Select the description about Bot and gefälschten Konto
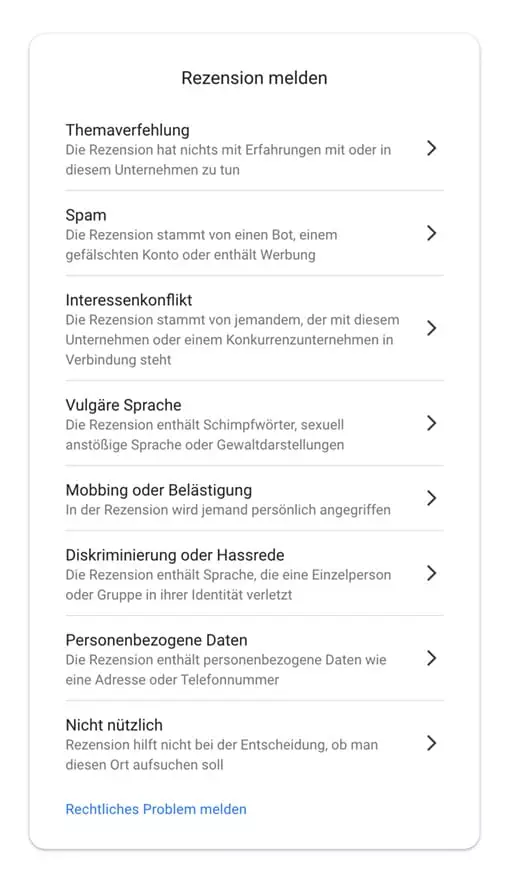The width and height of the screenshot is (511, 877). click(201, 245)
